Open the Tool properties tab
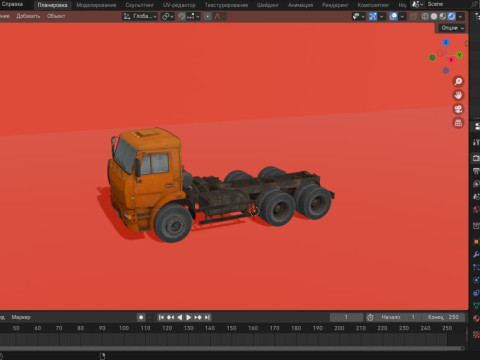Image resolution: width=480 pixels, height=360 pixels. click(x=476, y=142)
